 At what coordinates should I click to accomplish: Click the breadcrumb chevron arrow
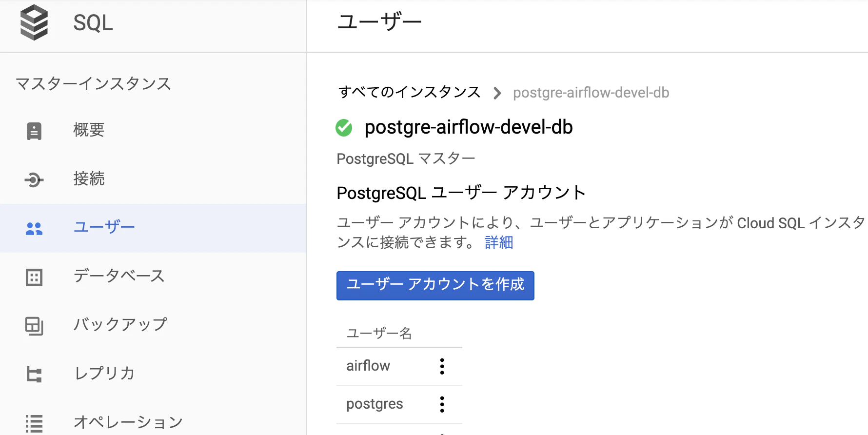pos(497,93)
